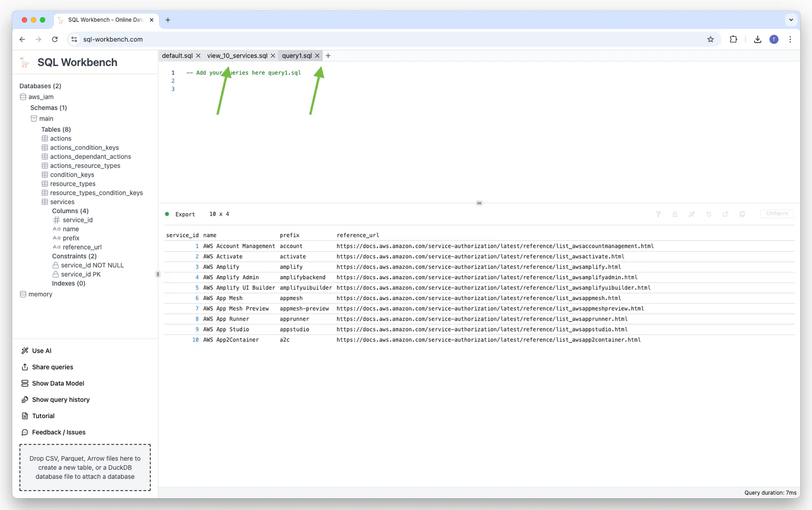The height and width of the screenshot is (510, 812).
Task: Open browser downloads
Action: click(757, 40)
